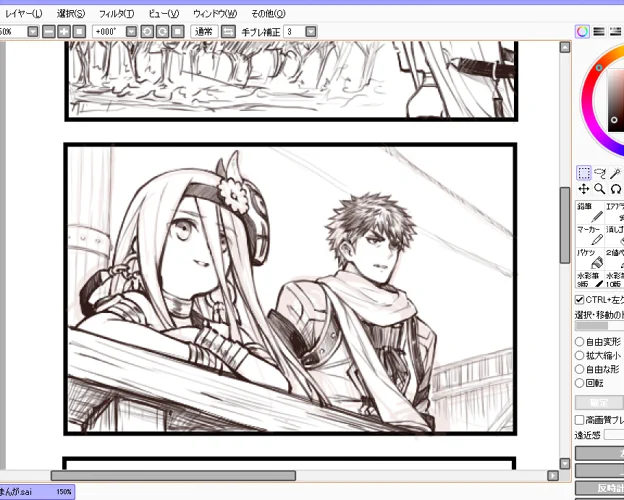Screen dimensions: 624x500
Task: Click the vertical scrollbar thumb
Action: 565,225
